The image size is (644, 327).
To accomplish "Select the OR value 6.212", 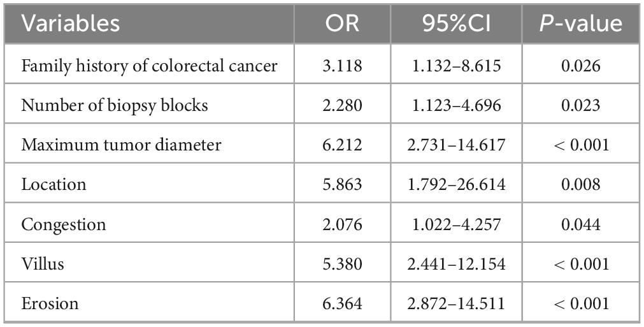I will click(x=343, y=145).
